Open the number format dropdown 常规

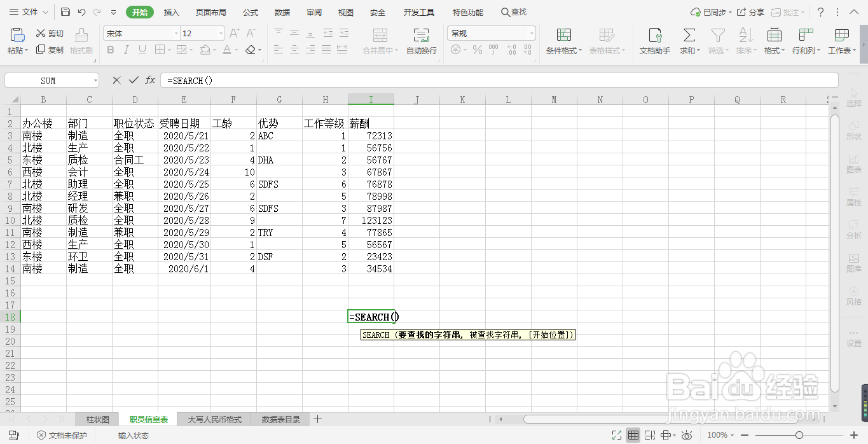[x=532, y=34]
